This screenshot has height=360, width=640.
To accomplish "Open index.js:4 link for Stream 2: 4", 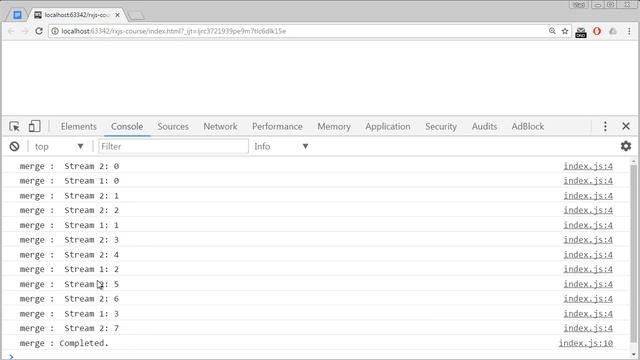I will click(588, 255).
